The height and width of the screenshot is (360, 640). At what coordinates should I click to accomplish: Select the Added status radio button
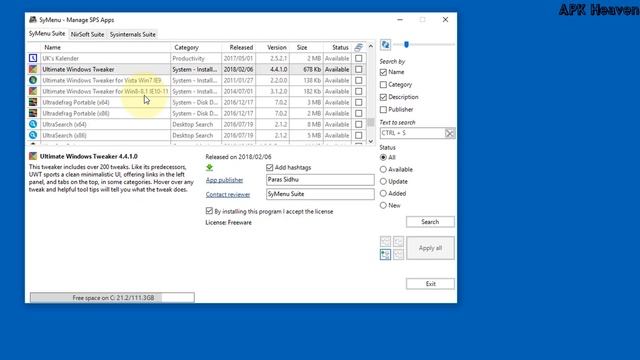coord(383,193)
